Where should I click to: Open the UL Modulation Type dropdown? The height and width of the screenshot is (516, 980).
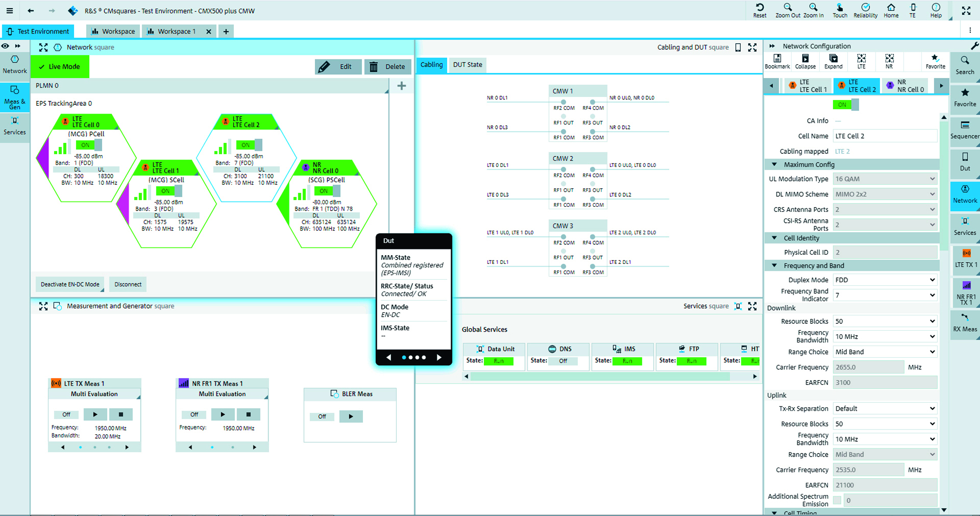(x=884, y=179)
